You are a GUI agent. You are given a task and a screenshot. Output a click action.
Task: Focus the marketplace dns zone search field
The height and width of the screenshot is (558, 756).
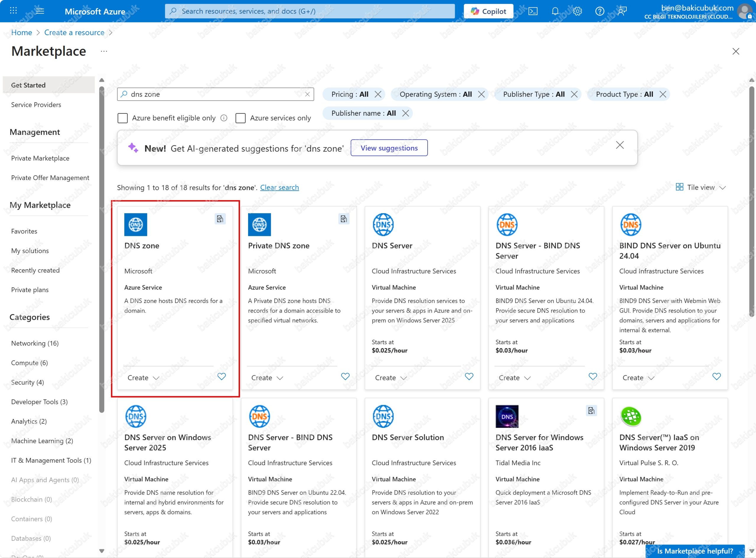pyautogui.click(x=216, y=94)
